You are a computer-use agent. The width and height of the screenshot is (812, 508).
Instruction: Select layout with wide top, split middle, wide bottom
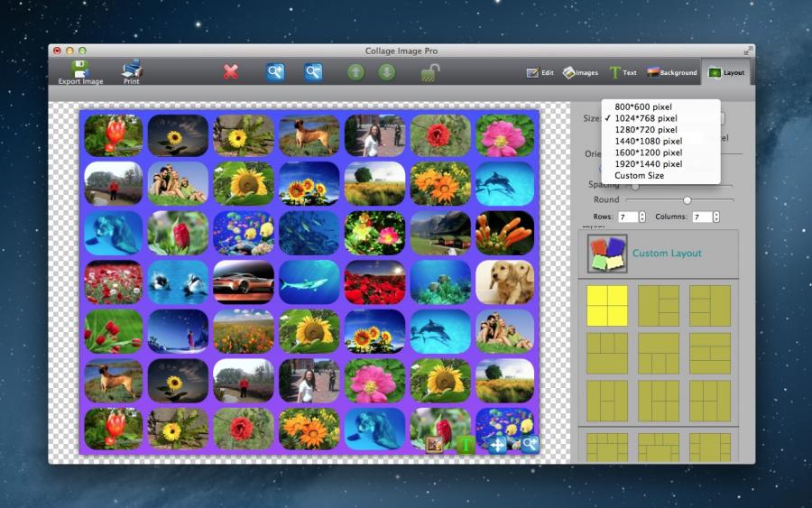tap(710, 354)
